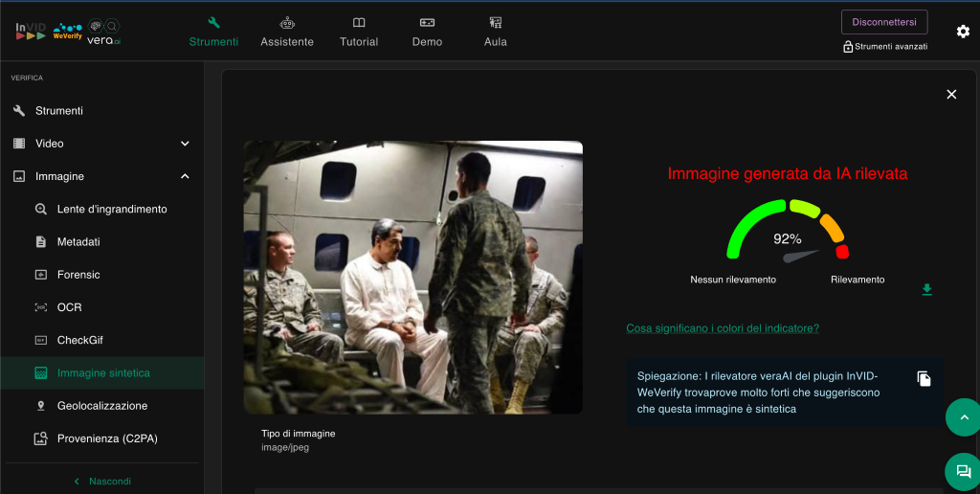Open the Geolocalizzazione tool
The height and width of the screenshot is (494, 980).
101,406
